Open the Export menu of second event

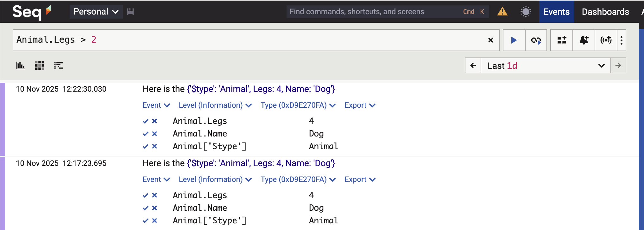(x=360, y=179)
